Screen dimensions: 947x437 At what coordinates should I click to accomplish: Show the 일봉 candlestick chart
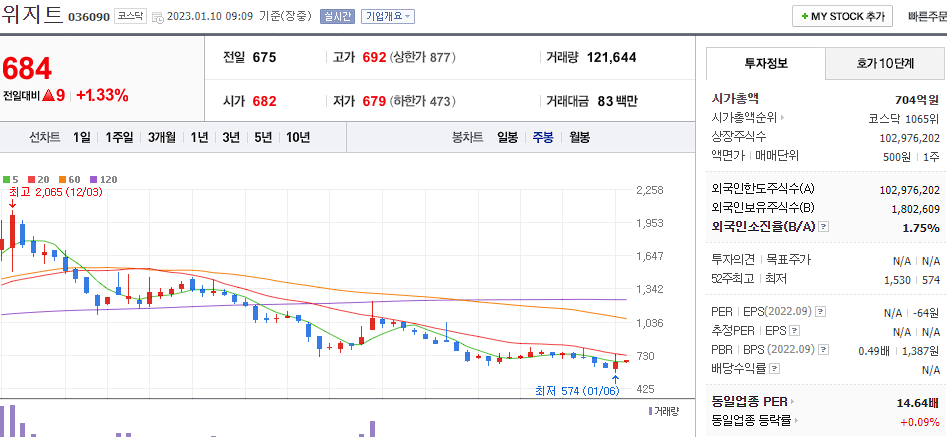[507, 138]
